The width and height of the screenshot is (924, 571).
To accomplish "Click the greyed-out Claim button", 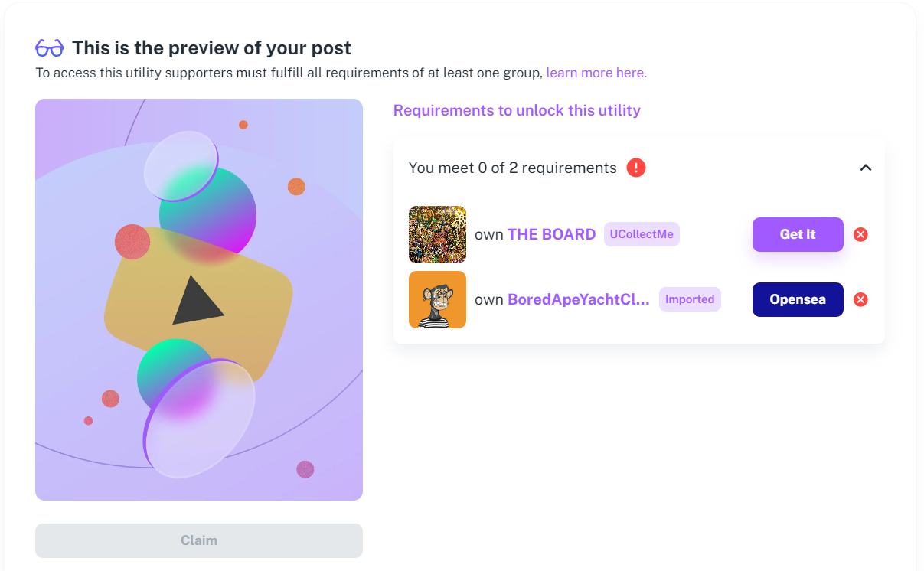I will pyautogui.click(x=199, y=540).
